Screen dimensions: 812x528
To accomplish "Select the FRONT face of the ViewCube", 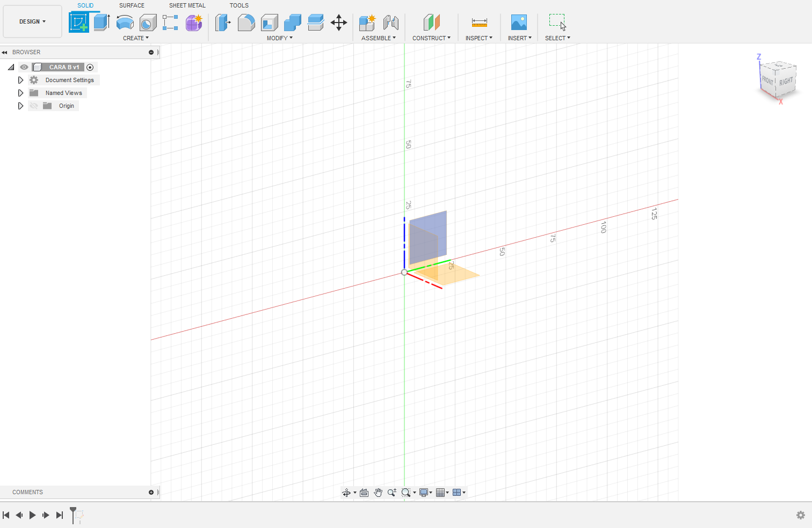I will click(x=767, y=81).
